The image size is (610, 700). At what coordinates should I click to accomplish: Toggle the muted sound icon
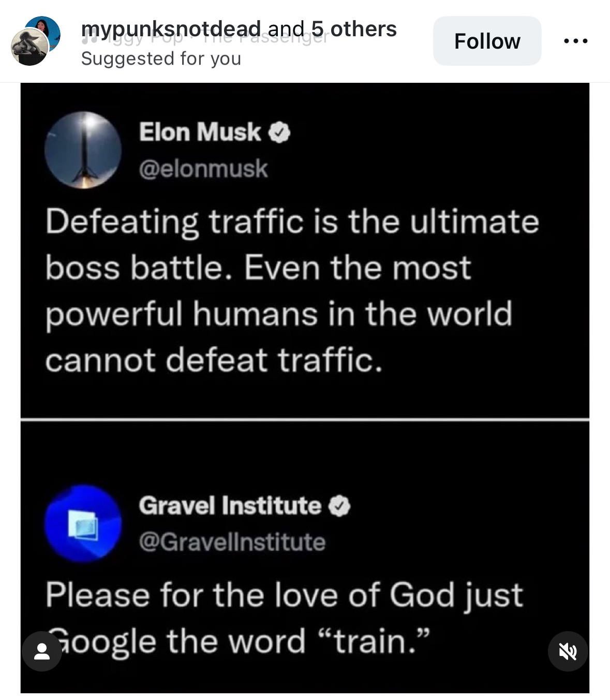pyautogui.click(x=568, y=651)
